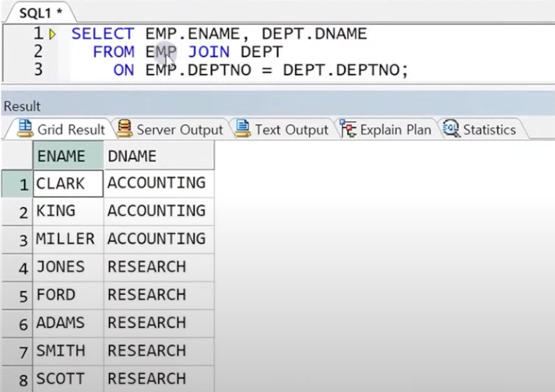Select the RESEARCH cell in JONES's row
Screen dimensions: 555x392
pyautogui.click(x=159, y=267)
